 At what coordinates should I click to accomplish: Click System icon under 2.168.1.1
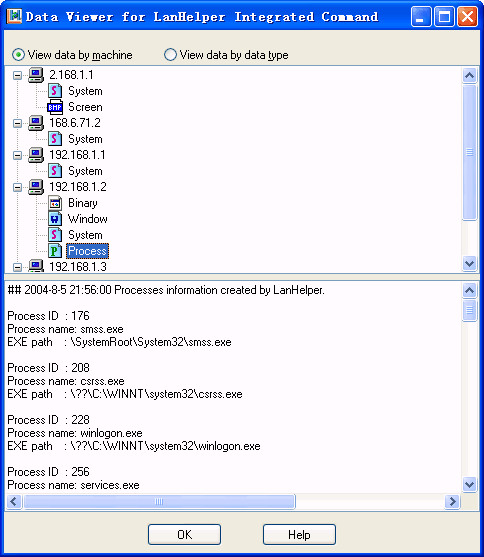coord(55,91)
